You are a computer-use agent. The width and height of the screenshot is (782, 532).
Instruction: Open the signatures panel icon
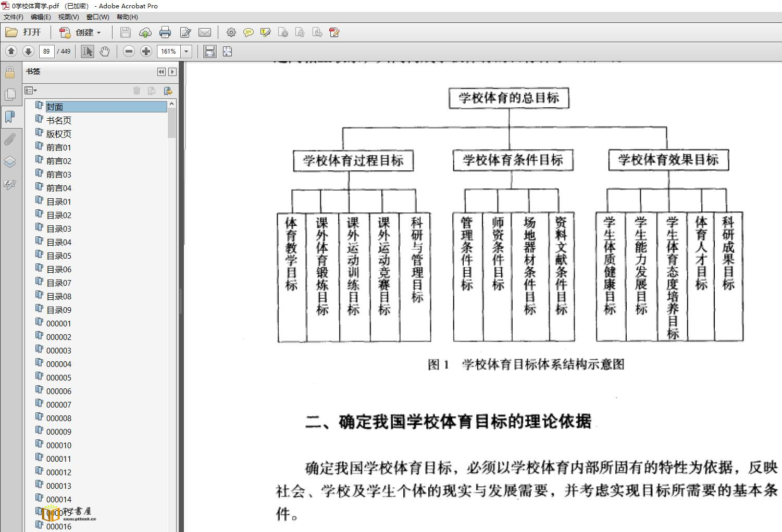pyautogui.click(x=10, y=184)
